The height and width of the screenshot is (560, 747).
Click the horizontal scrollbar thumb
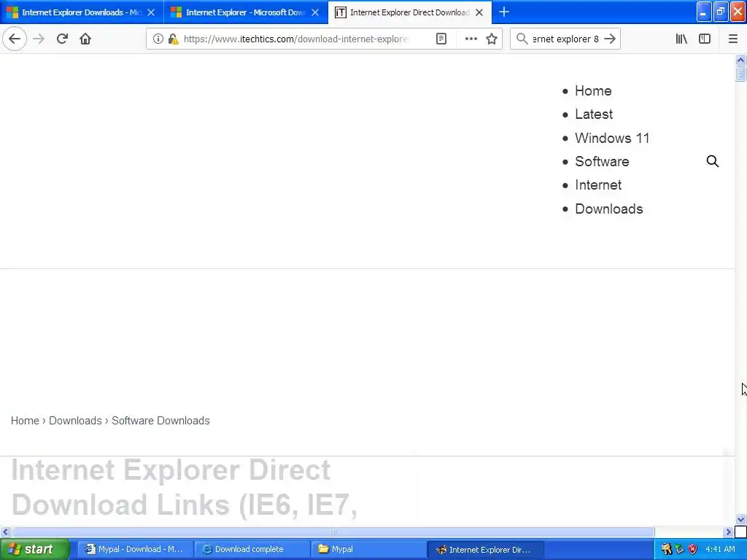coord(333,532)
